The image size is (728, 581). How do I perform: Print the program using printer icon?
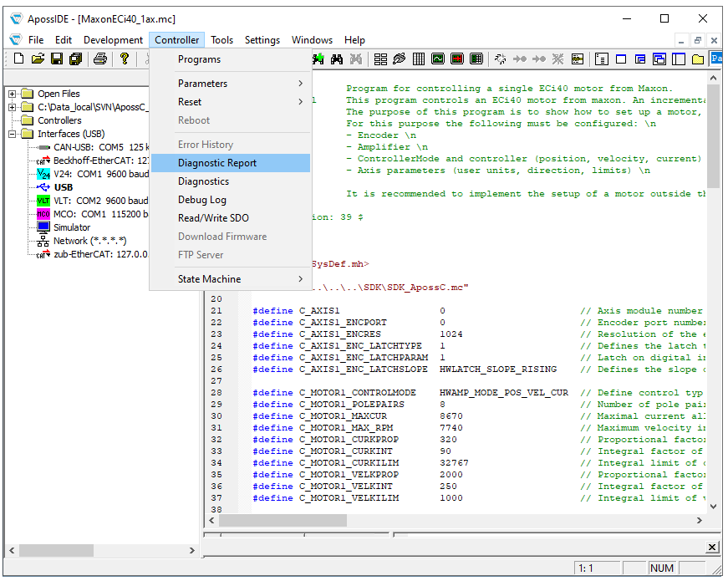click(x=100, y=59)
